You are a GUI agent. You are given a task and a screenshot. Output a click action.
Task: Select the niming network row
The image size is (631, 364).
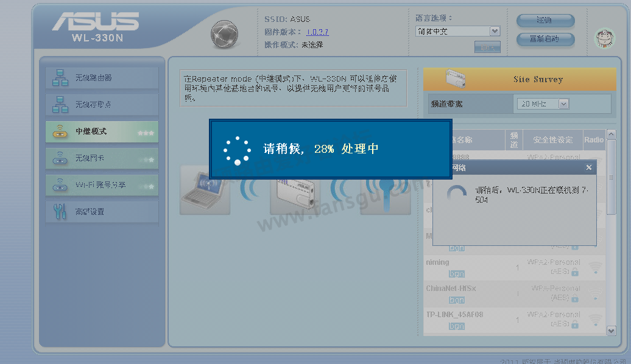coord(514,268)
